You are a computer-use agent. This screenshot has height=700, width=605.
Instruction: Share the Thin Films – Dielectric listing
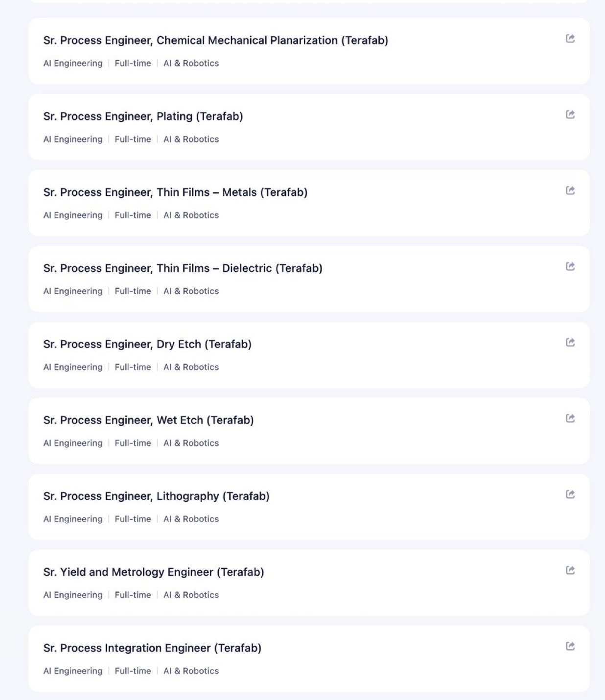(570, 266)
